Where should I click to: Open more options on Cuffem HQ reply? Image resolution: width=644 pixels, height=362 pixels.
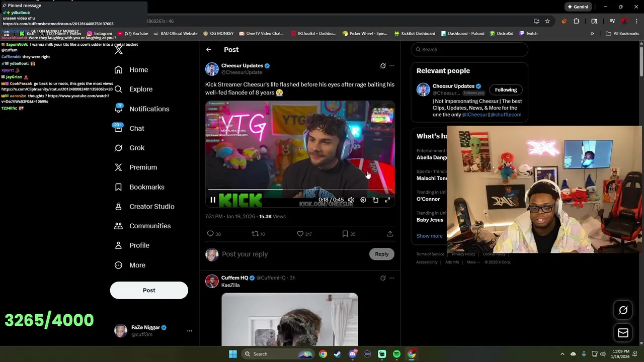392,278
